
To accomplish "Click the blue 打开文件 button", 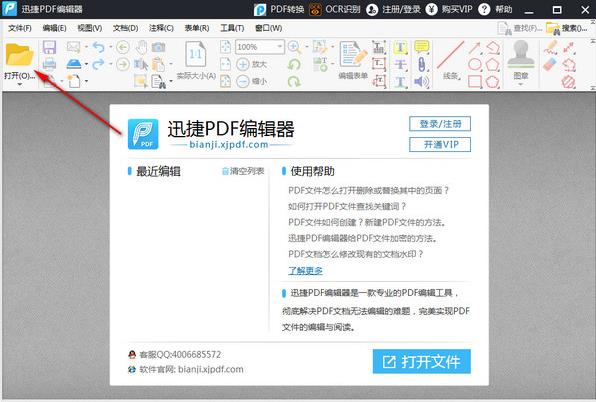I will point(422,361).
